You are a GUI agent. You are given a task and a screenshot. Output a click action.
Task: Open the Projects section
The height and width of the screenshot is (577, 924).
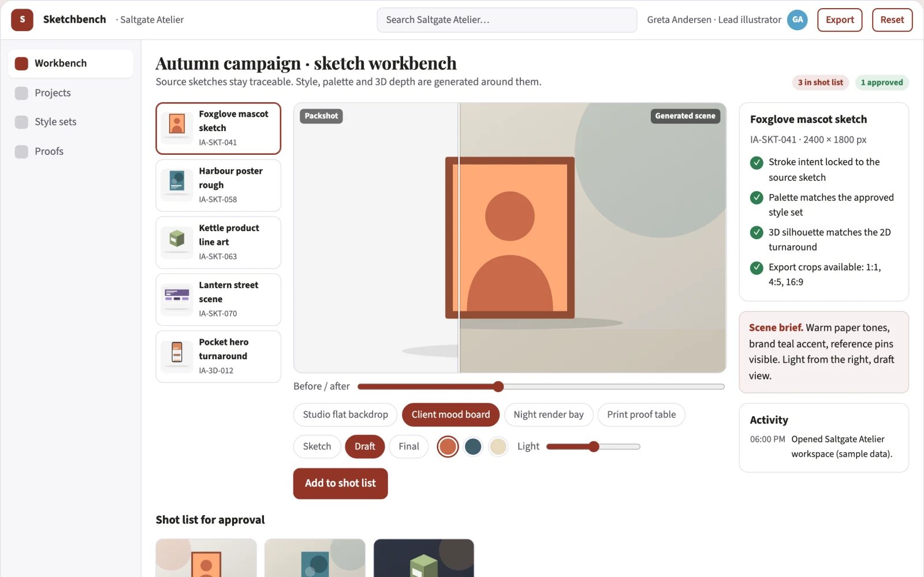pos(70,93)
